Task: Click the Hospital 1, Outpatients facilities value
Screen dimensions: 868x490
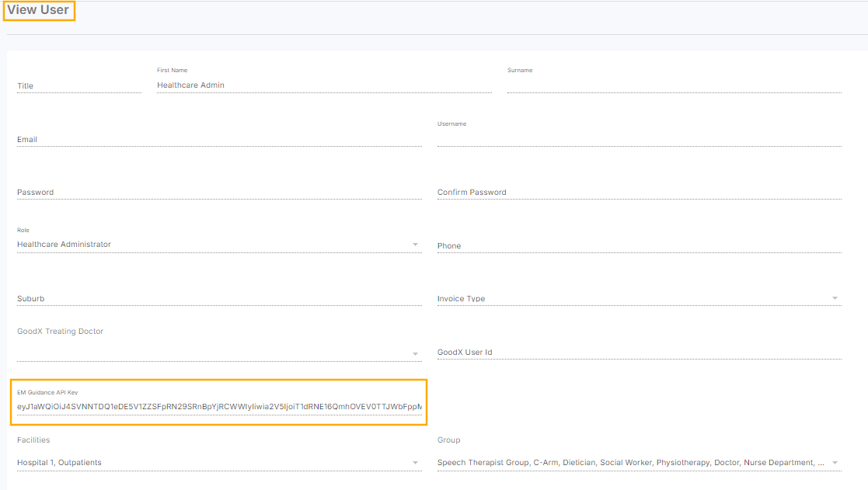Action: point(60,463)
